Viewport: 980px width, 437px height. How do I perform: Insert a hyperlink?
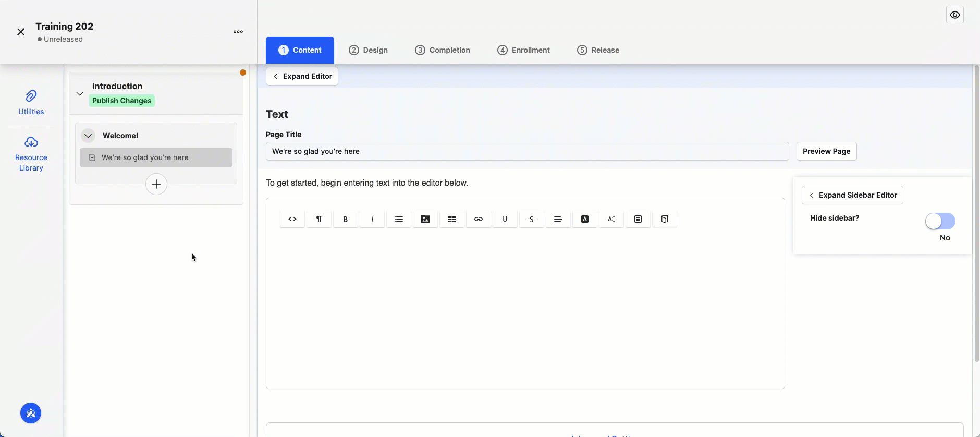[x=479, y=219]
